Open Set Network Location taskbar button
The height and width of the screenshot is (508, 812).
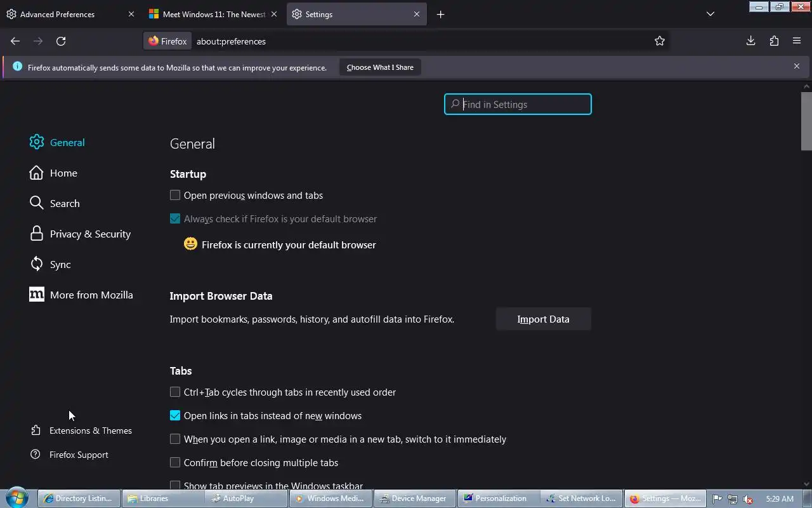pyautogui.click(x=582, y=498)
